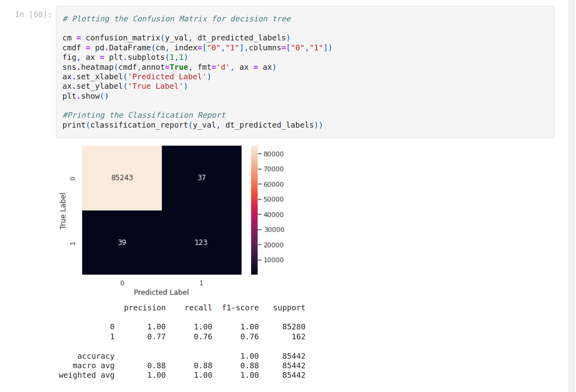Click the macro avg row label
576x392 pixels.
click(94, 365)
